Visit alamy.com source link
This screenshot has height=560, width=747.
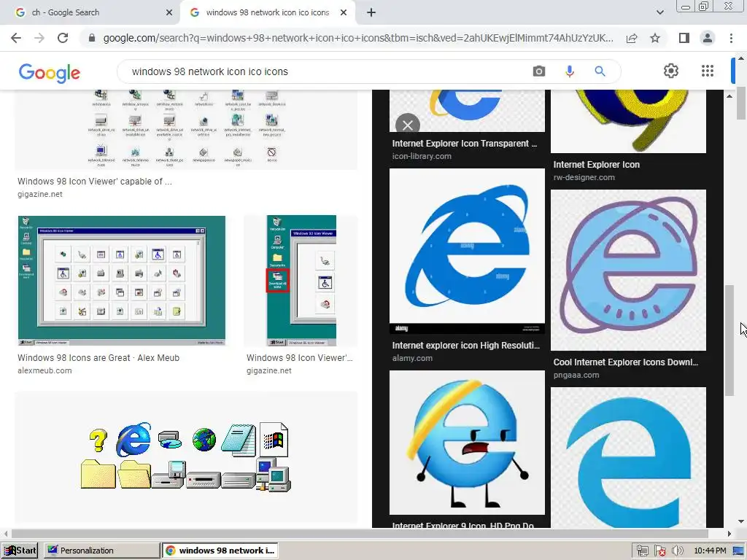coord(412,358)
